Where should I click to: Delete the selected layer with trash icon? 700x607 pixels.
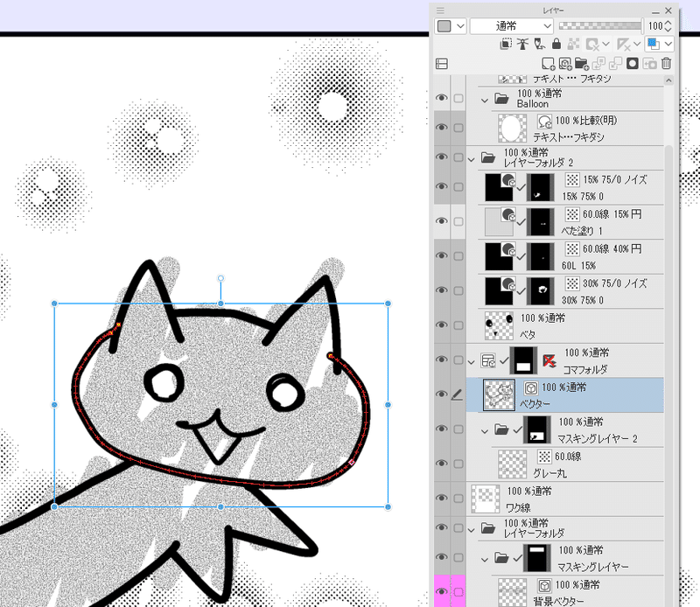click(667, 63)
